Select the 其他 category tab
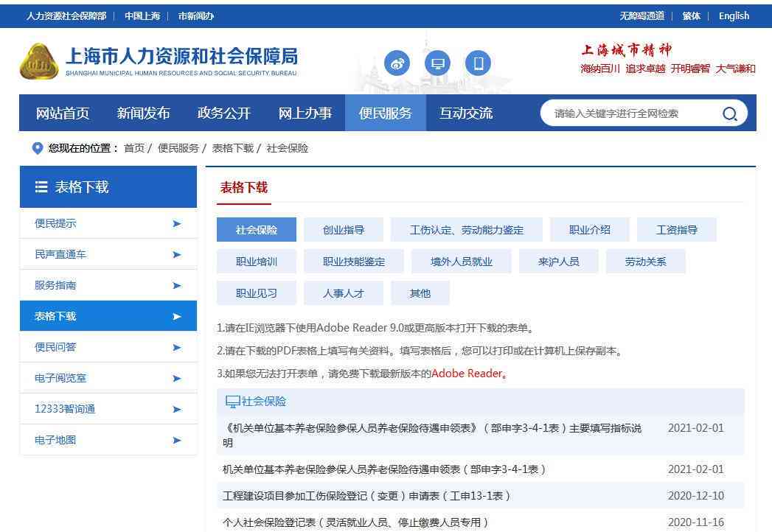Viewport: 772px width, 532px height. tap(420, 293)
